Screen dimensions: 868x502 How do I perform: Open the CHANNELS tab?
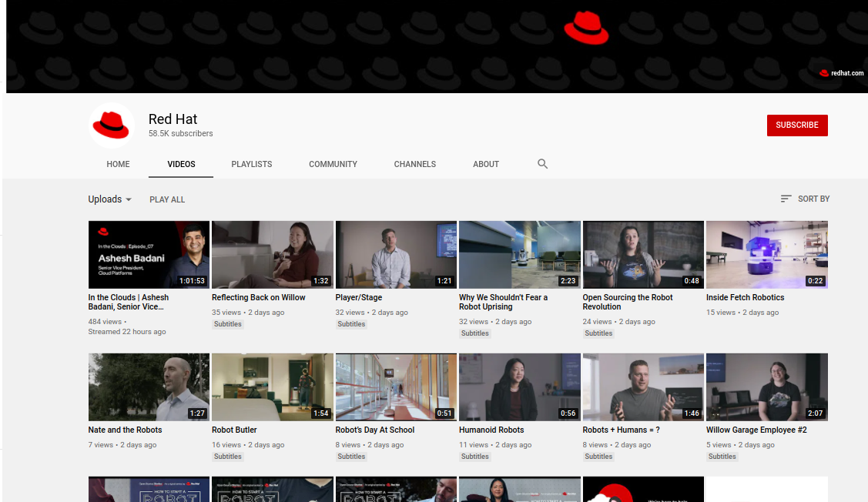tap(414, 164)
